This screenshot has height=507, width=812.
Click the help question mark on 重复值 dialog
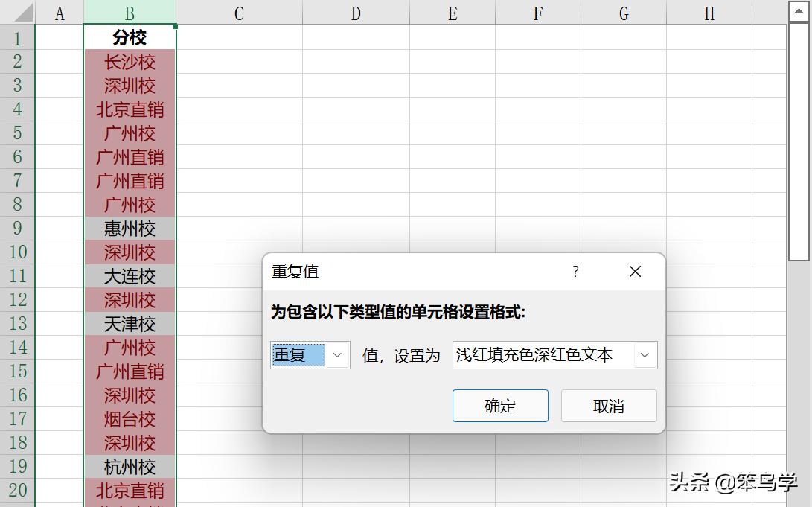click(575, 272)
